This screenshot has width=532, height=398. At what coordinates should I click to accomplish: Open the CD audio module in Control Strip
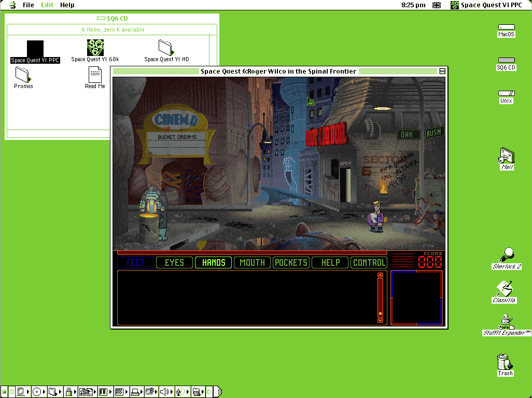(x=39, y=392)
